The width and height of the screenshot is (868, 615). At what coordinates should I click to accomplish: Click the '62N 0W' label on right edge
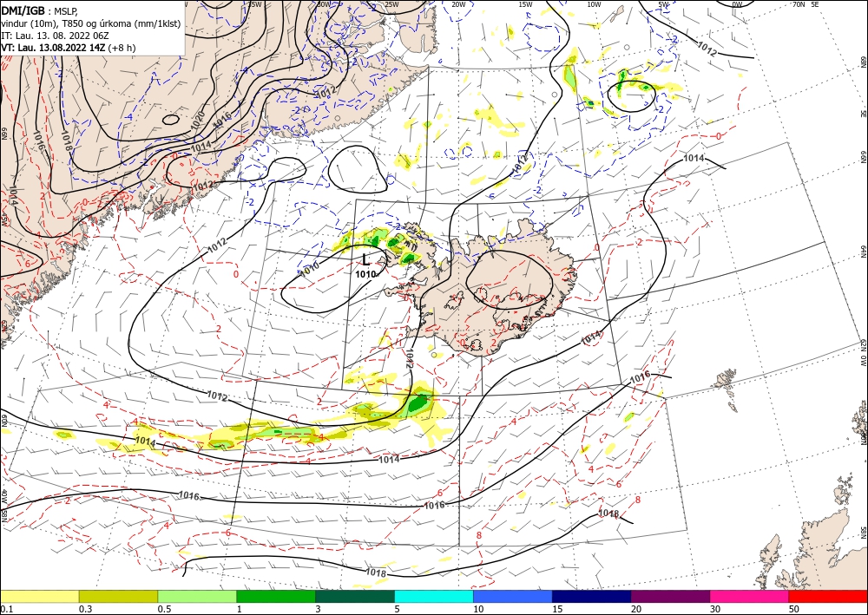click(x=863, y=354)
